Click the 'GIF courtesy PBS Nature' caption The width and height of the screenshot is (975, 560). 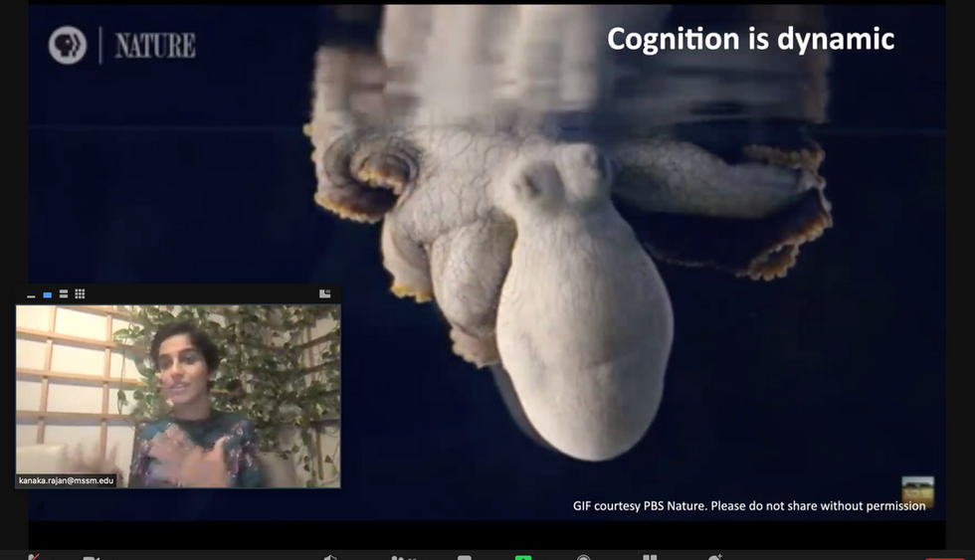click(x=748, y=506)
